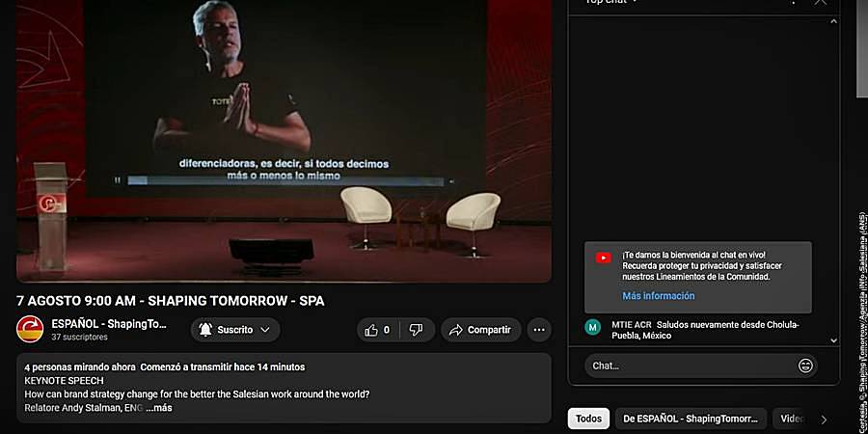This screenshot has height=434, width=868.
Task: Toggle the Suscrito notification bell
Action: click(x=205, y=330)
